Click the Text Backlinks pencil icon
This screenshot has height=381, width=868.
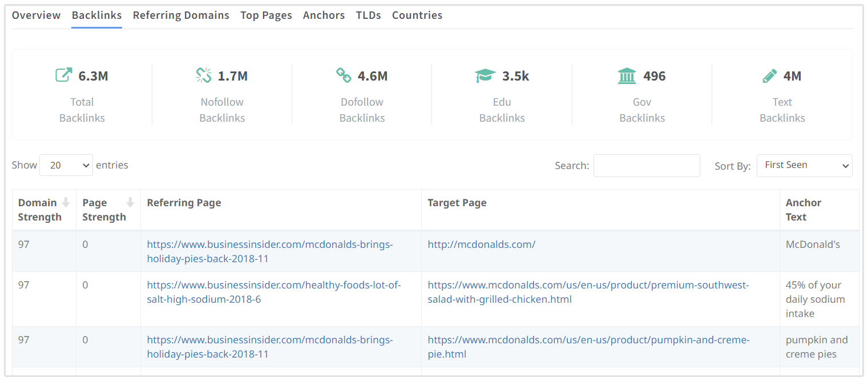769,75
